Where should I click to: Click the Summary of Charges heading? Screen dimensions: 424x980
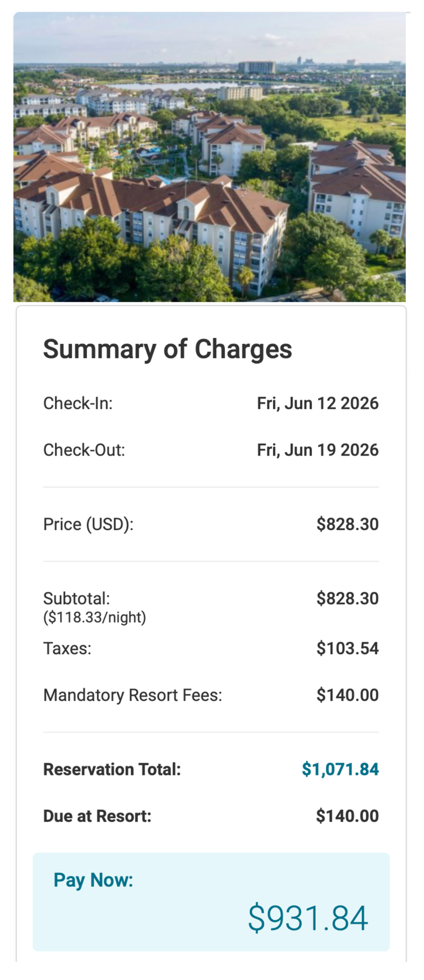(x=167, y=349)
